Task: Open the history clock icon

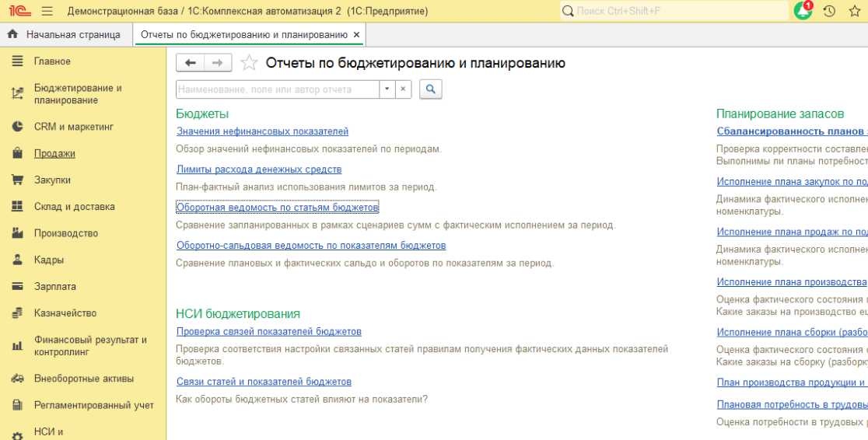Action: click(x=828, y=11)
